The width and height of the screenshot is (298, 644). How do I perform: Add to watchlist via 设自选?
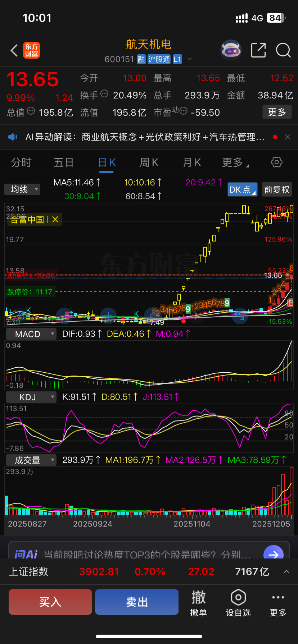coord(238,603)
